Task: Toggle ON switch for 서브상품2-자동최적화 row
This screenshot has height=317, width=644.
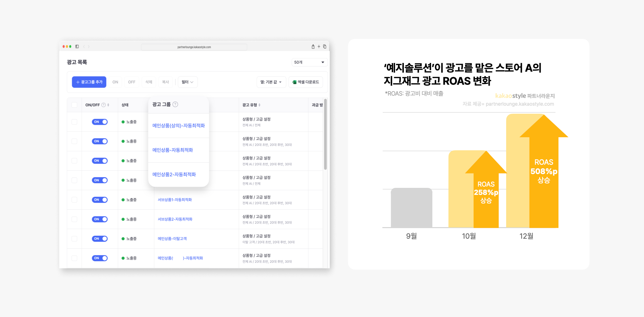Action: (100, 219)
